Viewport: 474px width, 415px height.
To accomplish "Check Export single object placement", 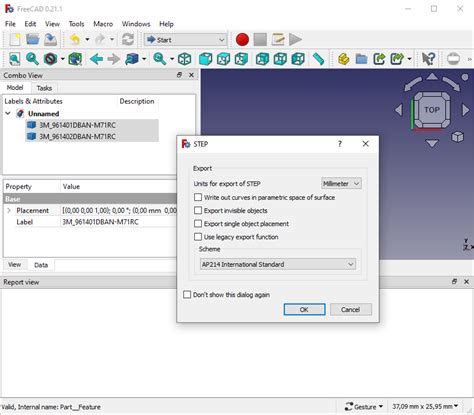I will (x=198, y=224).
